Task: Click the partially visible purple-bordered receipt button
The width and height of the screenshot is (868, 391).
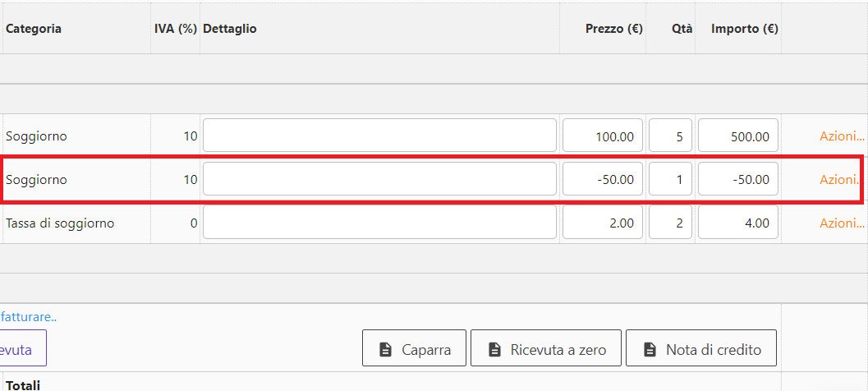Action: pos(22,349)
